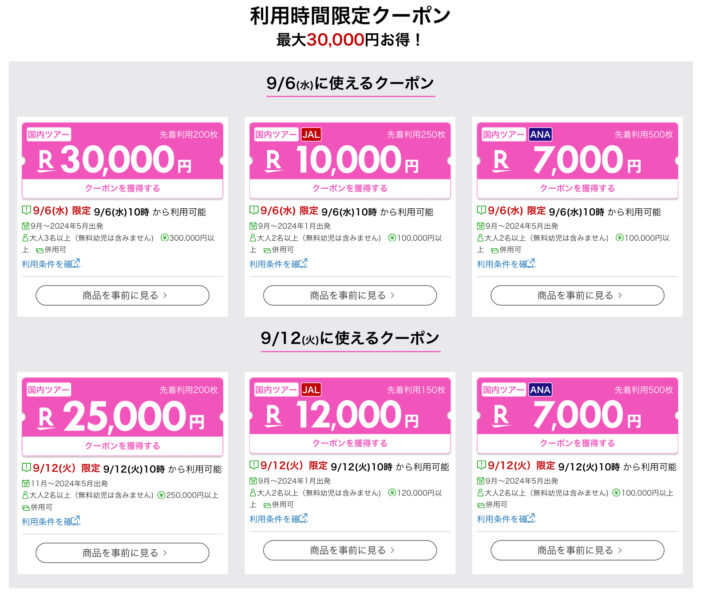
Task: View products in advance for 25,000 yen coupon
Action: [x=123, y=553]
